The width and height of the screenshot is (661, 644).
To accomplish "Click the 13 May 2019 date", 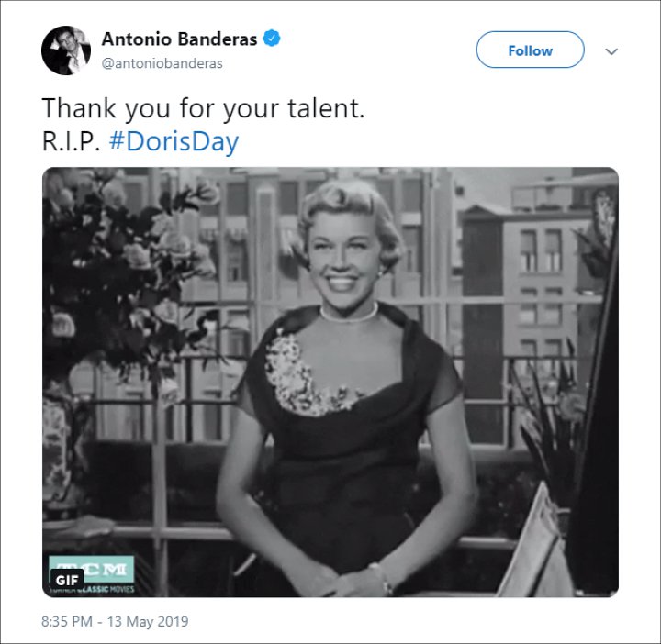I will point(148,621).
